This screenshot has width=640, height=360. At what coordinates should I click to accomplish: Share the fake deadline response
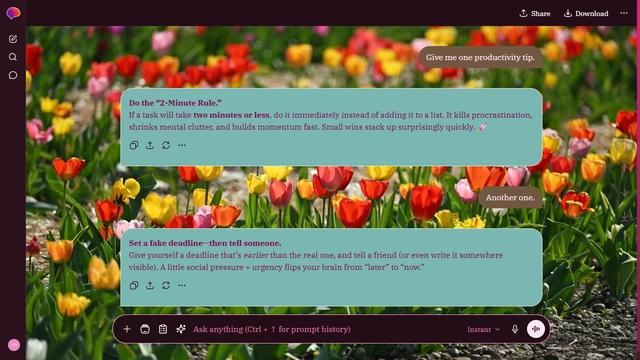pyautogui.click(x=150, y=285)
